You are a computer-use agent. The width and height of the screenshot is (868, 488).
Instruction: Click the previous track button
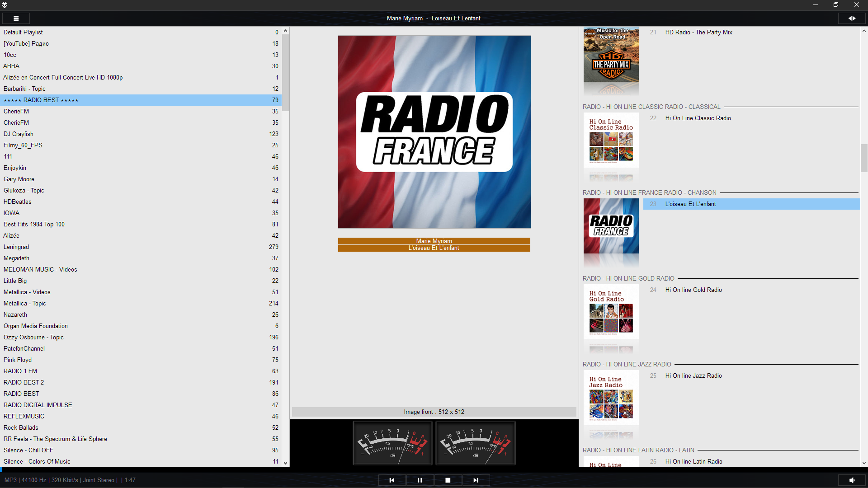pyautogui.click(x=392, y=480)
